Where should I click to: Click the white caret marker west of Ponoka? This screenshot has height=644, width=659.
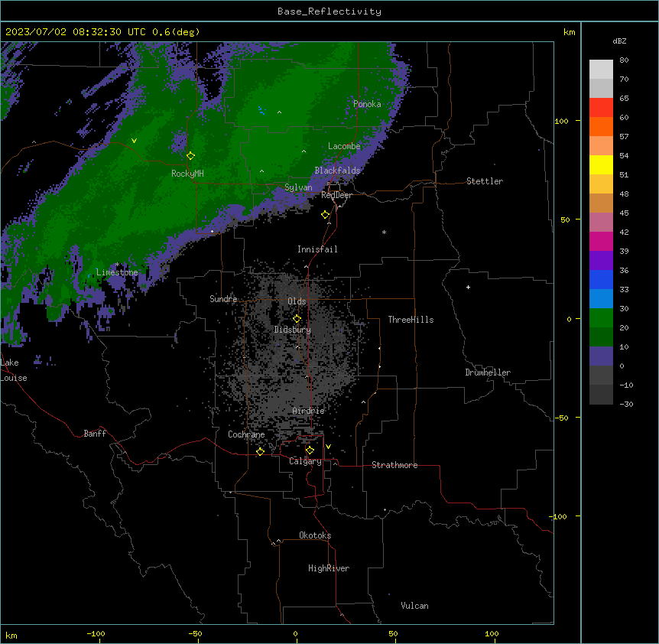click(279, 112)
